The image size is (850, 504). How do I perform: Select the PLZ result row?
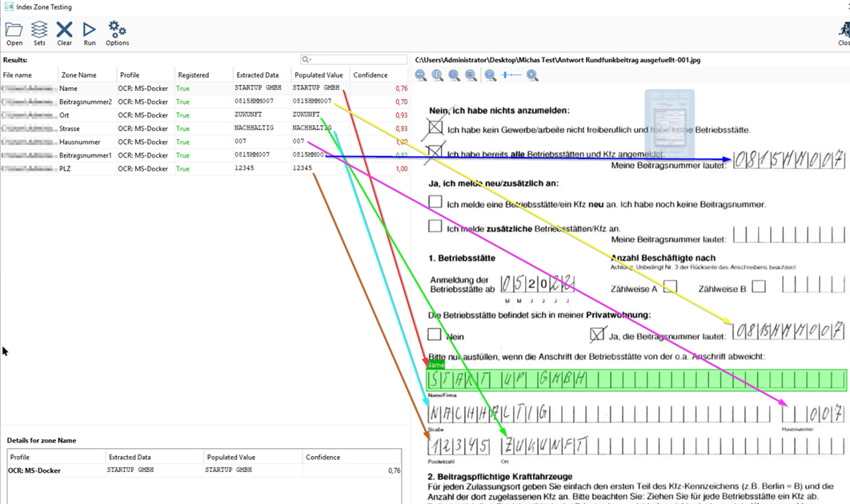pyautogui.click(x=67, y=169)
